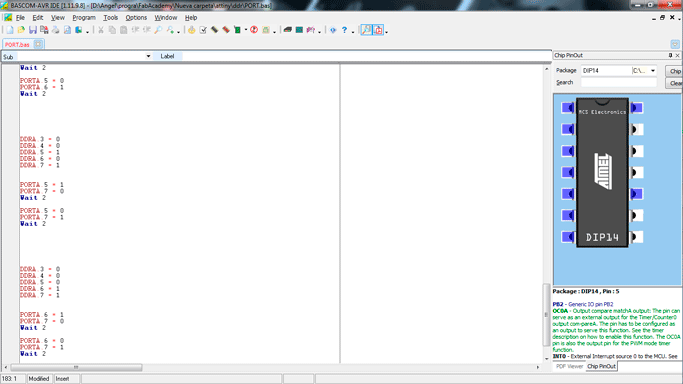Click the Chip button in pinout panel

(x=674, y=71)
